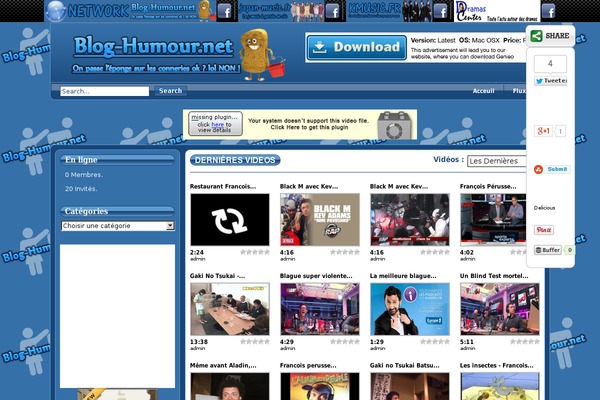600x400 pixels.
Task: Click the Delicious share link
Action: (x=544, y=208)
